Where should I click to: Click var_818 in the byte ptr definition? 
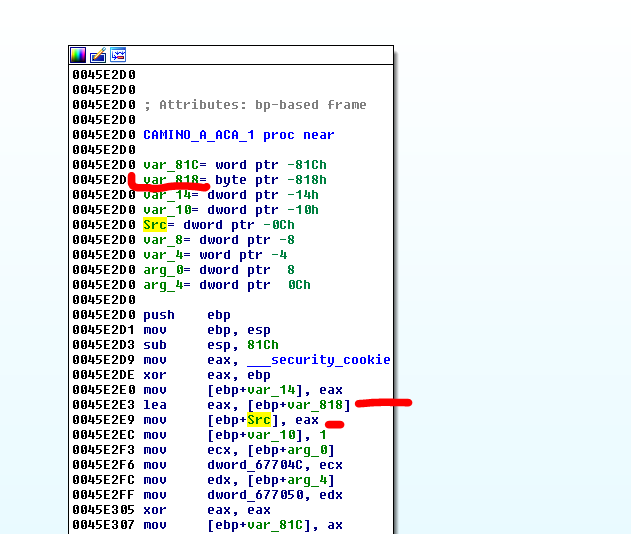coord(169,180)
